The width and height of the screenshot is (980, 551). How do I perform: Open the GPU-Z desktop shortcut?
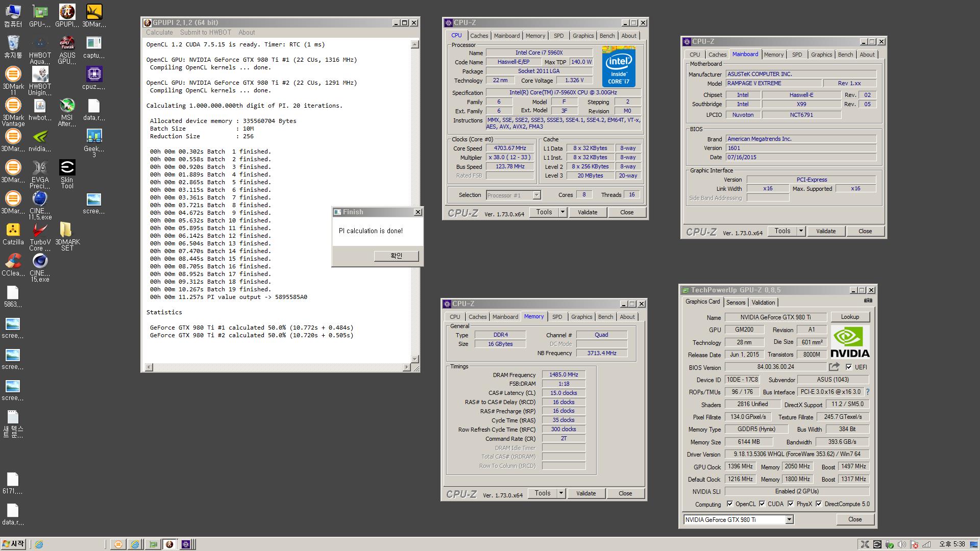pyautogui.click(x=40, y=15)
